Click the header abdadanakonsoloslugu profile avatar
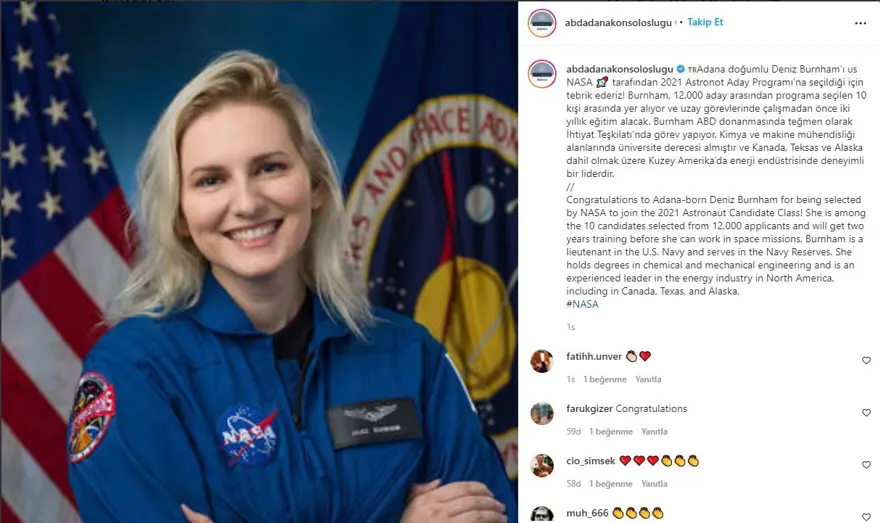This screenshot has width=880, height=523. 542,23
